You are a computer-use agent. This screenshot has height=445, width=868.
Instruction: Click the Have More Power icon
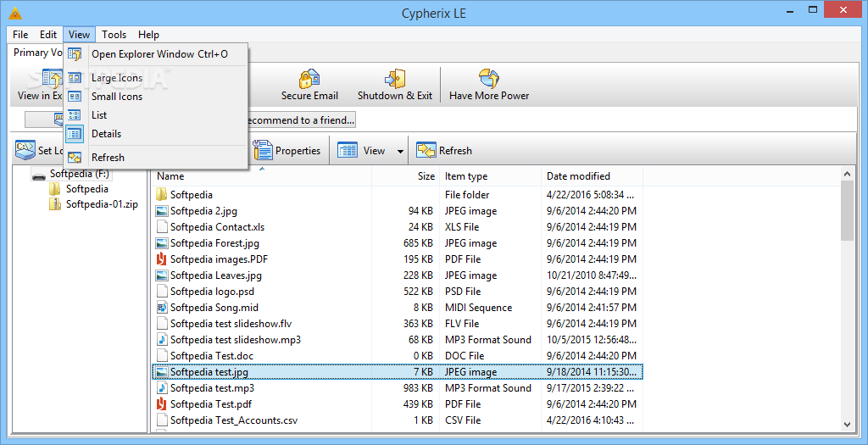click(x=489, y=79)
